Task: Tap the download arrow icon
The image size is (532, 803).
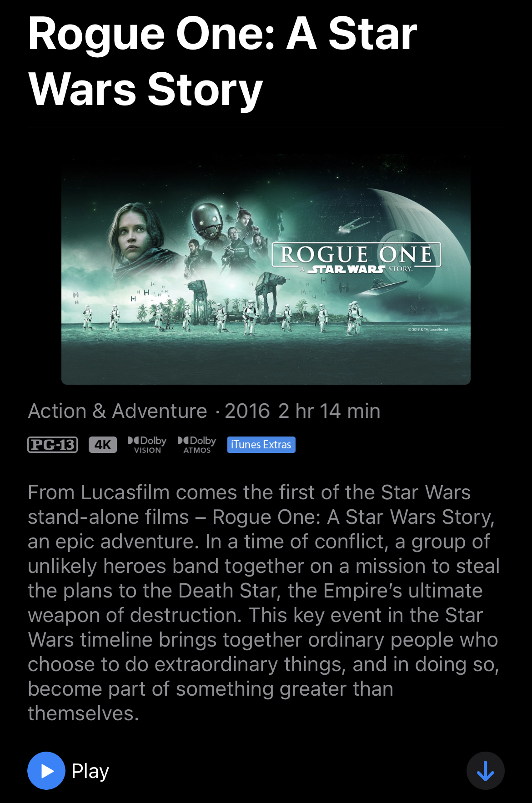Action: pyautogui.click(x=485, y=771)
